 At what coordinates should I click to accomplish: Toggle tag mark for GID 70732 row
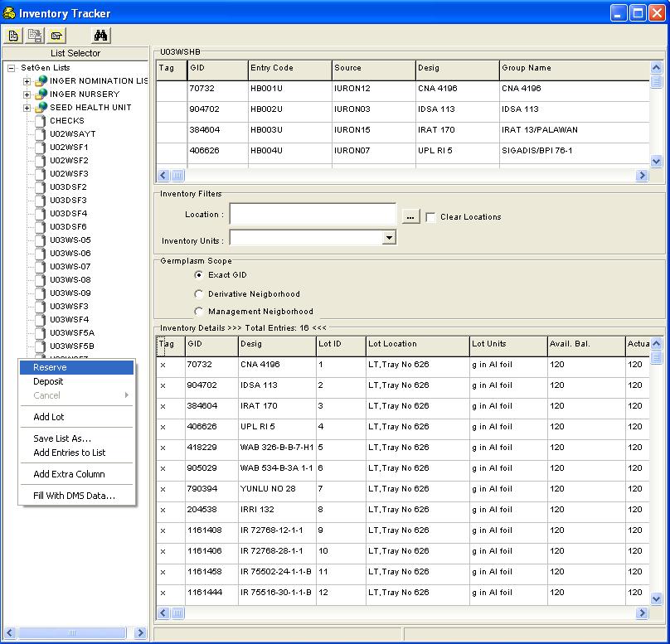pos(163,365)
